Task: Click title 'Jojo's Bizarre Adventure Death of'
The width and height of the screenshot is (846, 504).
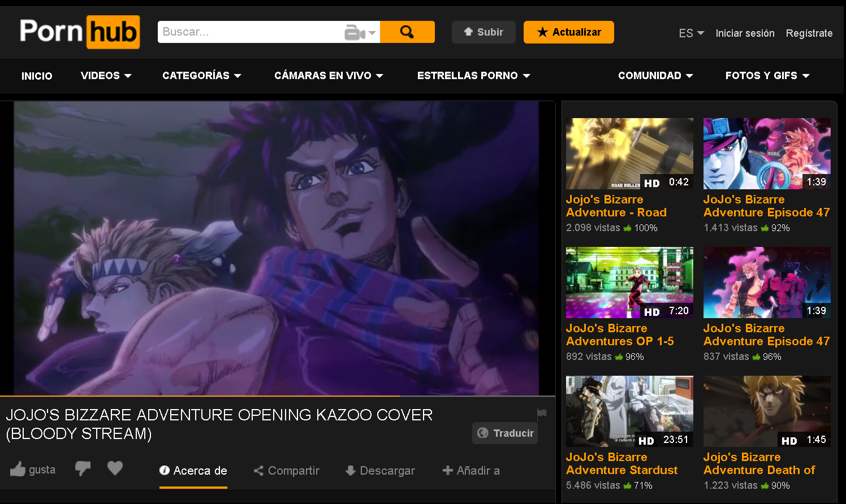Action: pyautogui.click(x=759, y=464)
